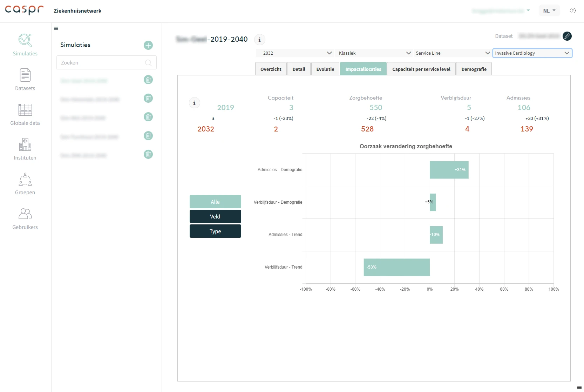Switch chart filter to Type
The image size is (584, 392).
point(215,231)
